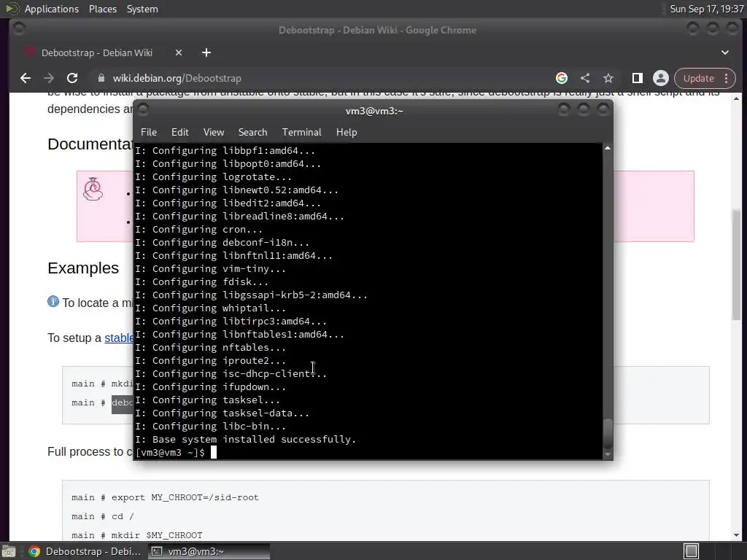
Task: Follow the 'stable' link on wiki page
Action: [x=119, y=338]
